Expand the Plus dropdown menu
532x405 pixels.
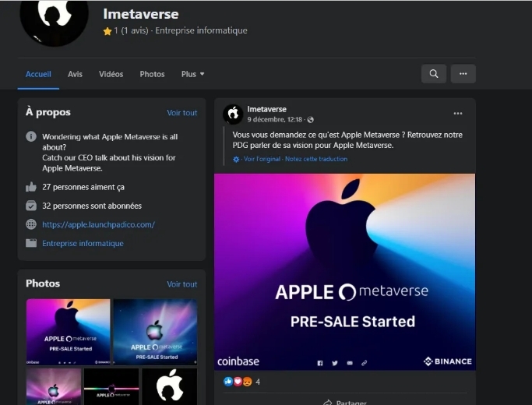click(x=192, y=74)
